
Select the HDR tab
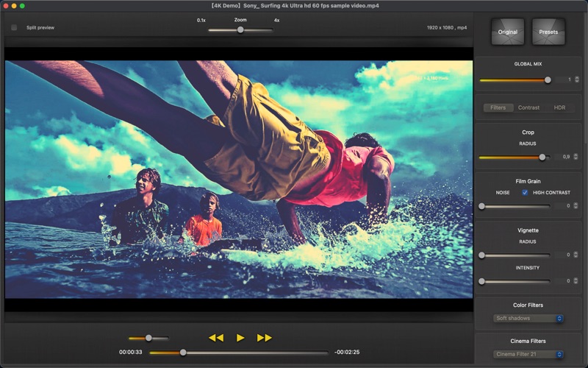tap(559, 107)
